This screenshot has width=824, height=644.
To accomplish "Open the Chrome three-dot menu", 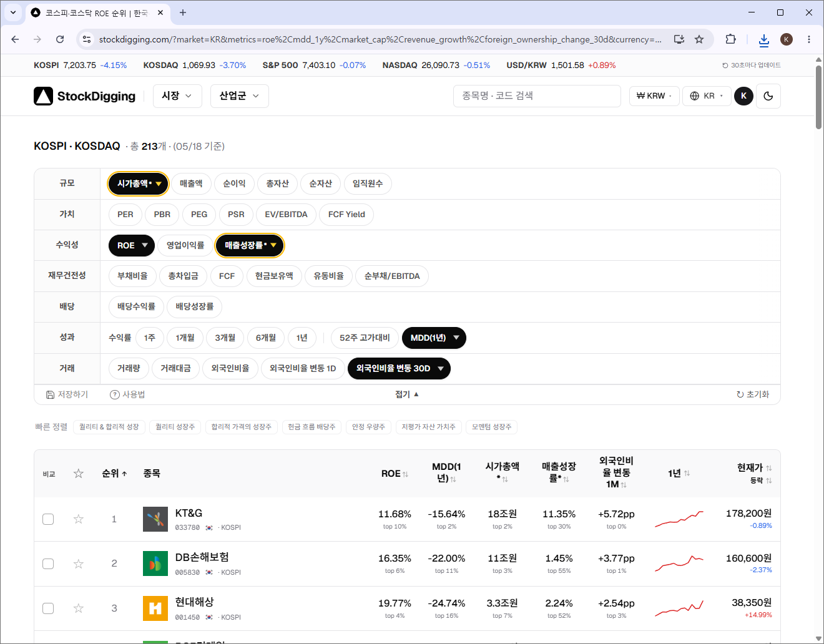I will pyautogui.click(x=809, y=39).
